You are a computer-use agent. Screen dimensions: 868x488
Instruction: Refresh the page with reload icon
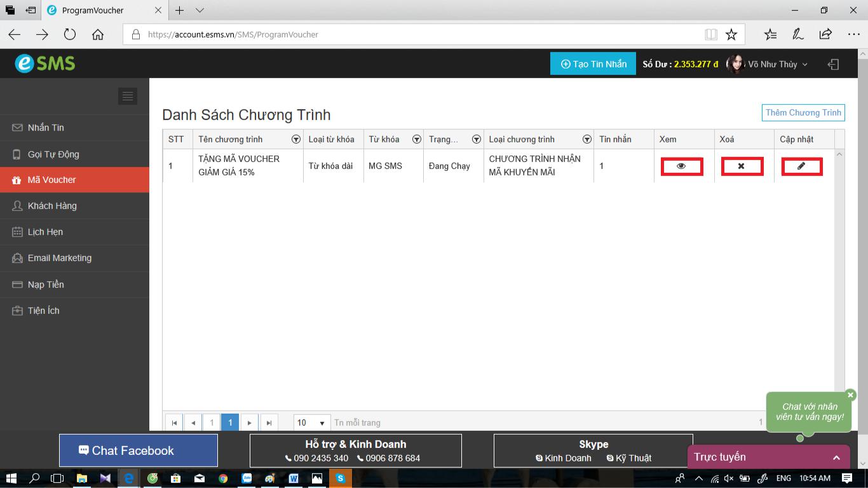pos(70,34)
